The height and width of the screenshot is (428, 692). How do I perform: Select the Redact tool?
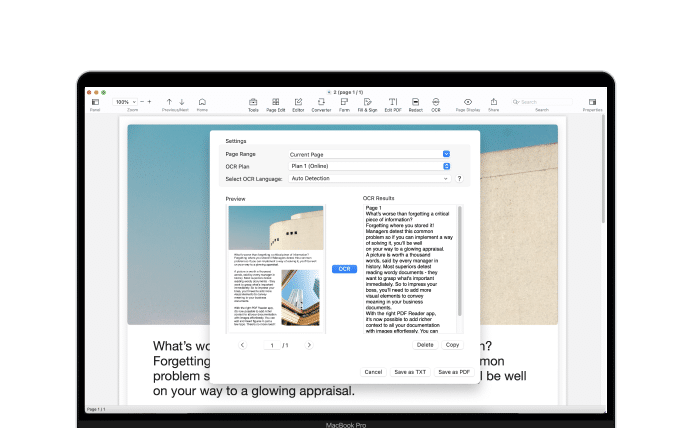[x=415, y=103]
